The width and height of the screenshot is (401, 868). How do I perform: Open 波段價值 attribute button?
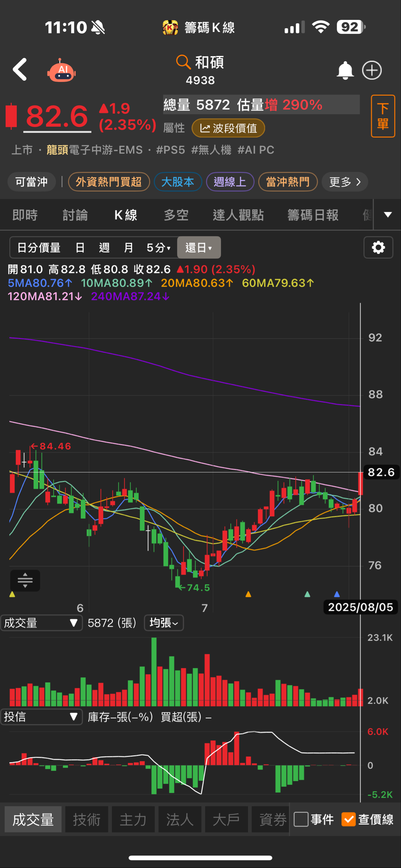pos(228,128)
